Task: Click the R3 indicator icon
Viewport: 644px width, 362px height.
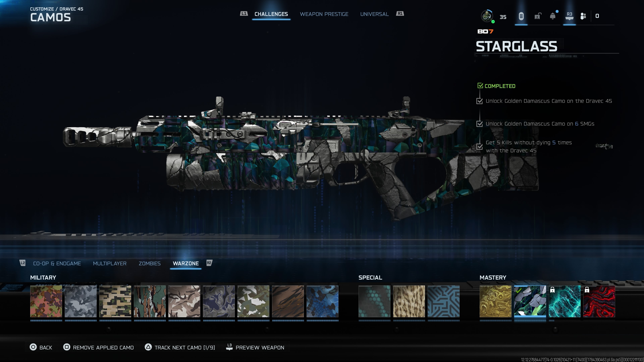Action: pos(569,16)
